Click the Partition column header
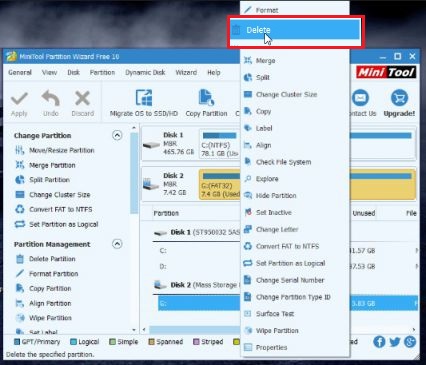The image size is (426, 365). 166,213
